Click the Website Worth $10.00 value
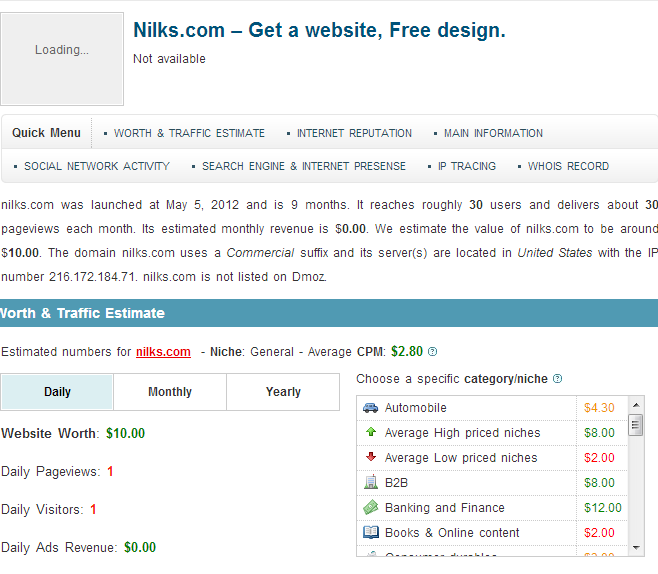This screenshot has width=658, height=574. click(125, 433)
